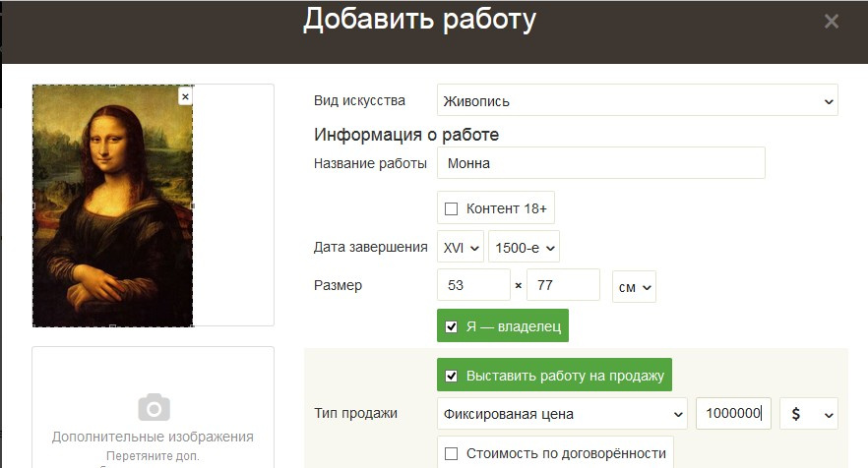Expand the 1500-е decade dropdown
868x468 pixels.
point(524,247)
